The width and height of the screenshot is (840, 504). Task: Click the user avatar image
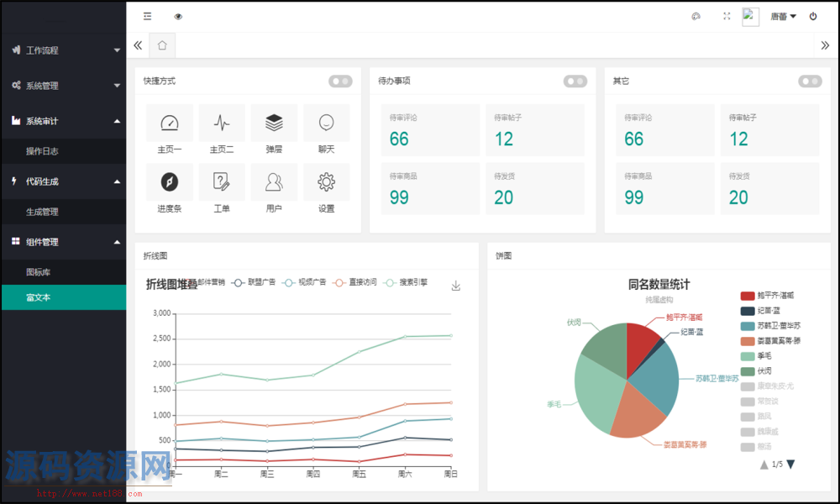750,17
